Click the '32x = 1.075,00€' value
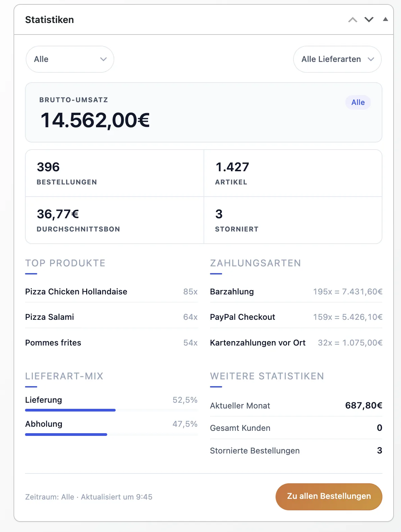The height and width of the screenshot is (532, 401). (350, 343)
